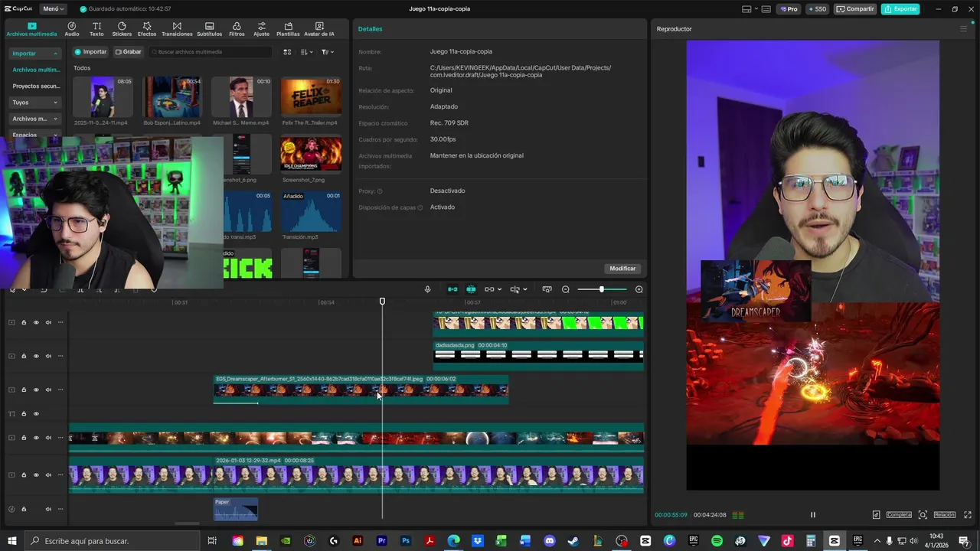Image resolution: width=980 pixels, height=551 pixels.
Task: Click the player fullscreen icon
Action: [969, 515]
